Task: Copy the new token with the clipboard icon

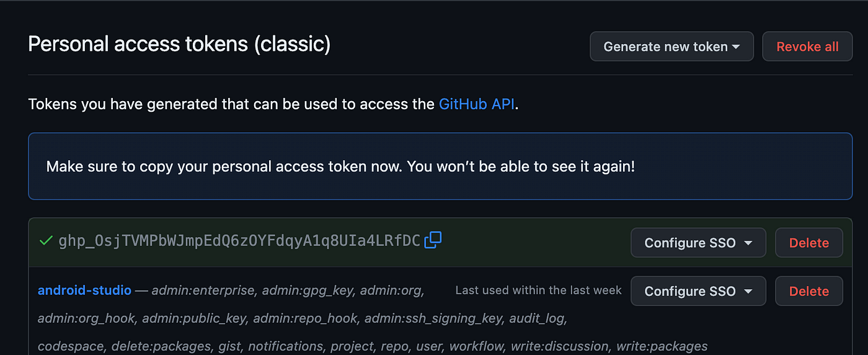Action: pos(433,240)
